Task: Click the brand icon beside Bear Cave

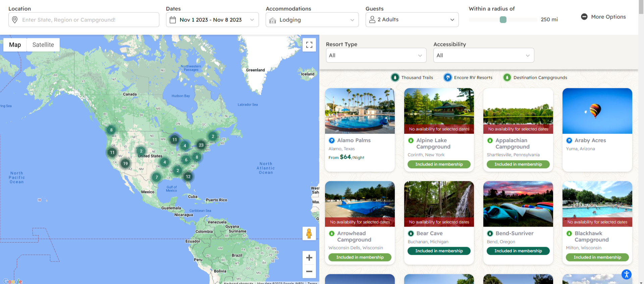Action: (x=411, y=233)
